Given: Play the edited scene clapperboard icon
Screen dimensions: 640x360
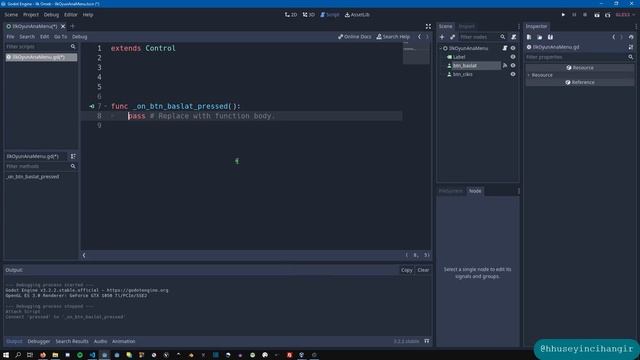Looking at the screenshot, I should [x=597, y=15].
